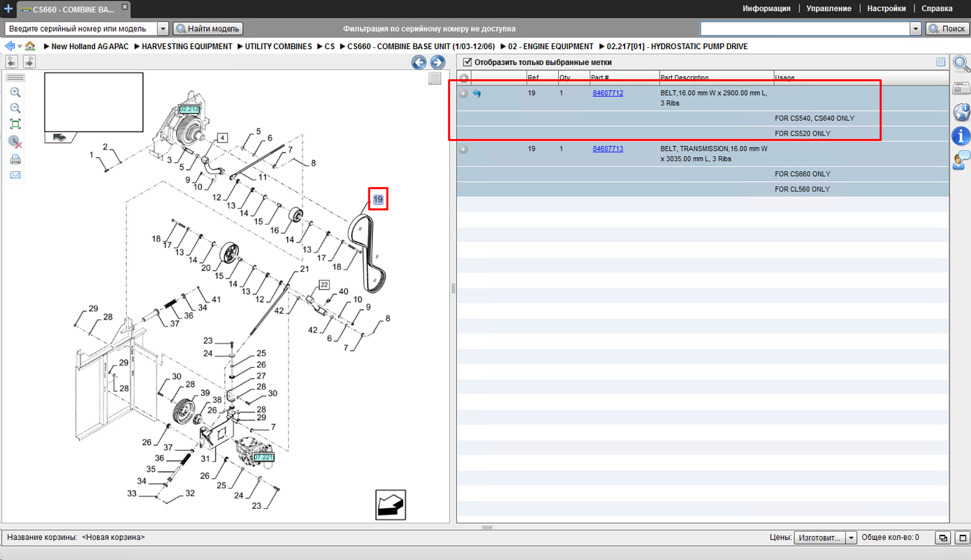Open a new tab with the plus icon
Viewport: 971px width, 560px height.
click(8, 8)
